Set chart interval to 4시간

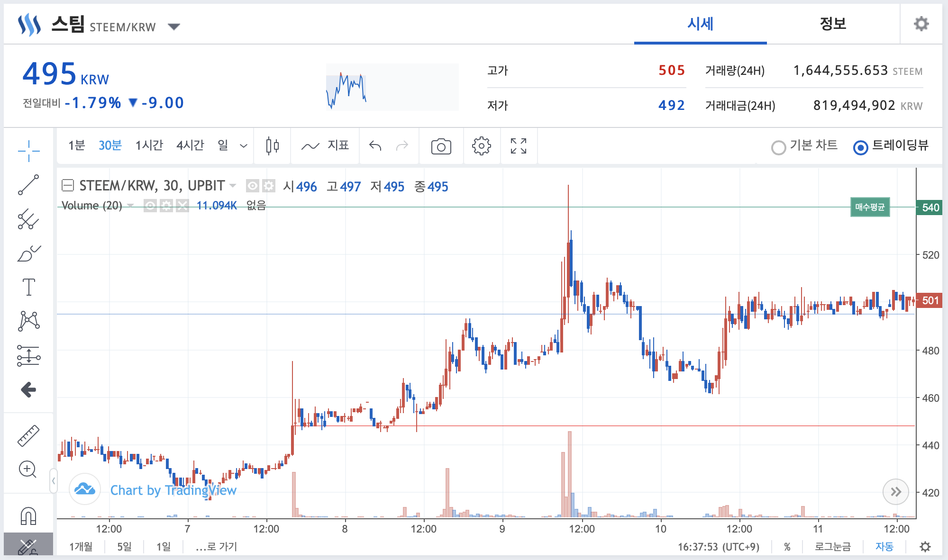[190, 145]
